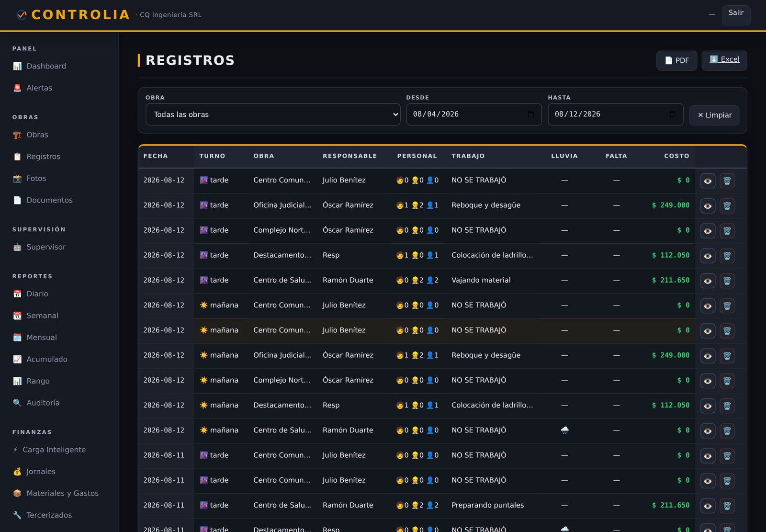
Task: Click the Personal column header
Action: click(x=417, y=156)
